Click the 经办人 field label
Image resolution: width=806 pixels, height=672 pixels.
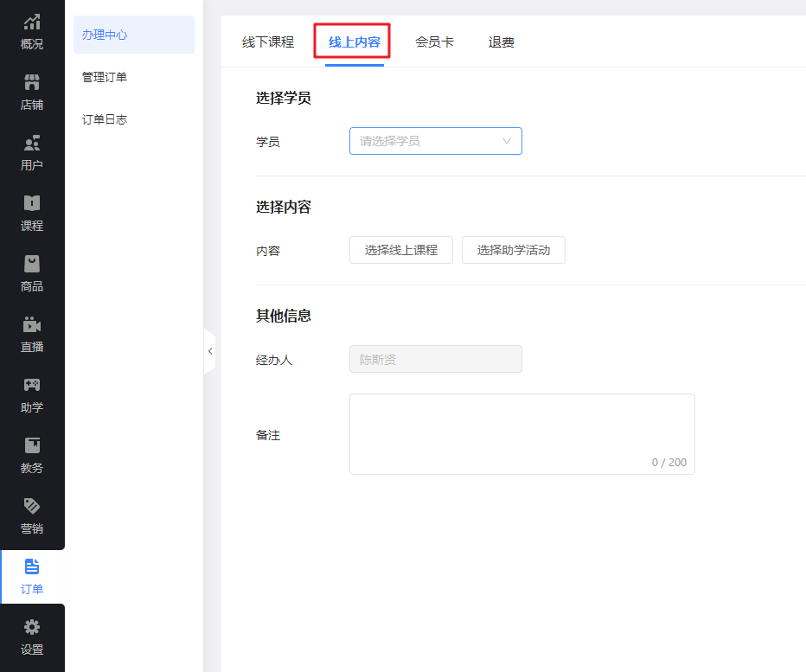(x=274, y=360)
